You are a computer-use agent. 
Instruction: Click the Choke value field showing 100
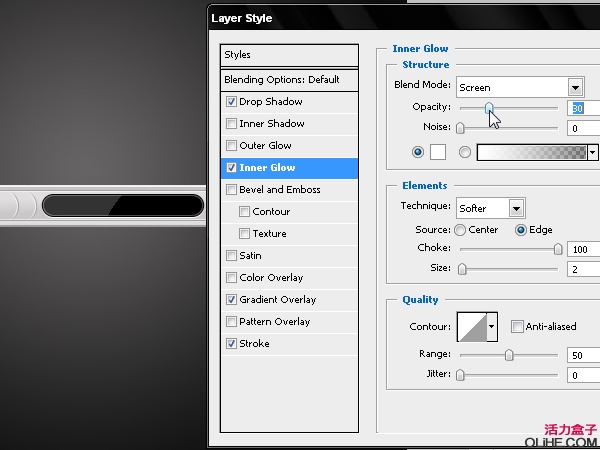click(x=584, y=249)
